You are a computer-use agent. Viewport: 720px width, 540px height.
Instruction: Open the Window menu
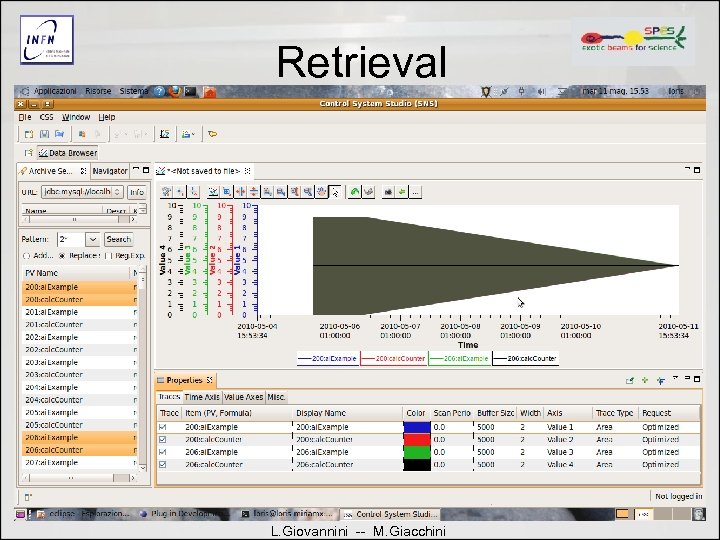point(76,117)
